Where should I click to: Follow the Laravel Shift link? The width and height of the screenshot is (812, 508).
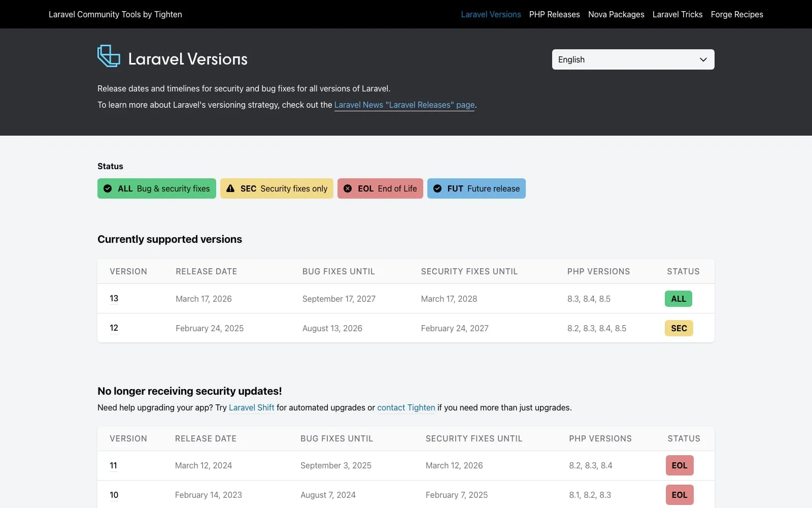click(251, 407)
